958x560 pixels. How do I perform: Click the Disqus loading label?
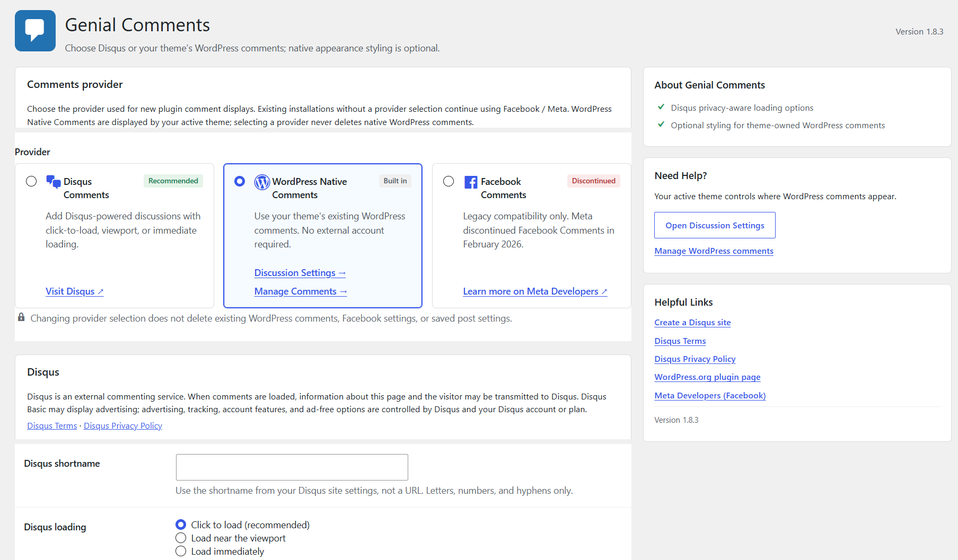point(55,527)
